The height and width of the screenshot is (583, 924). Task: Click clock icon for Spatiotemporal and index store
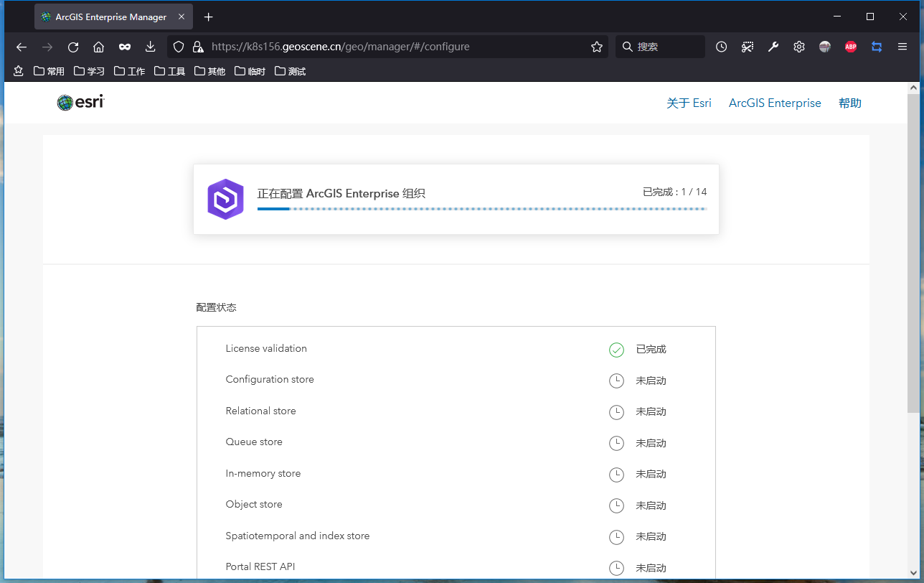point(616,537)
